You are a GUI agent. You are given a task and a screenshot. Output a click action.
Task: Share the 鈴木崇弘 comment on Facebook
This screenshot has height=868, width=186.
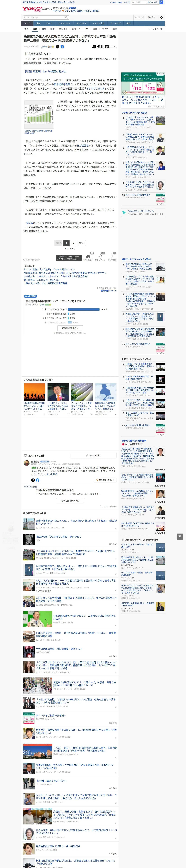[x=38, y=480]
